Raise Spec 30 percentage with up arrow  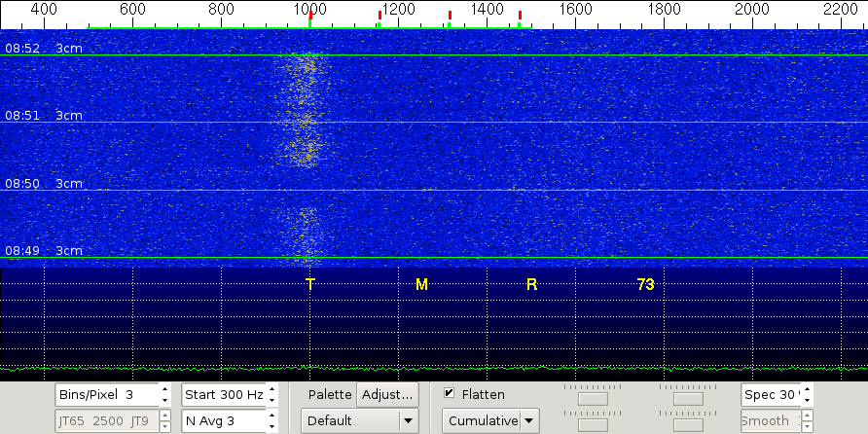click(x=807, y=389)
